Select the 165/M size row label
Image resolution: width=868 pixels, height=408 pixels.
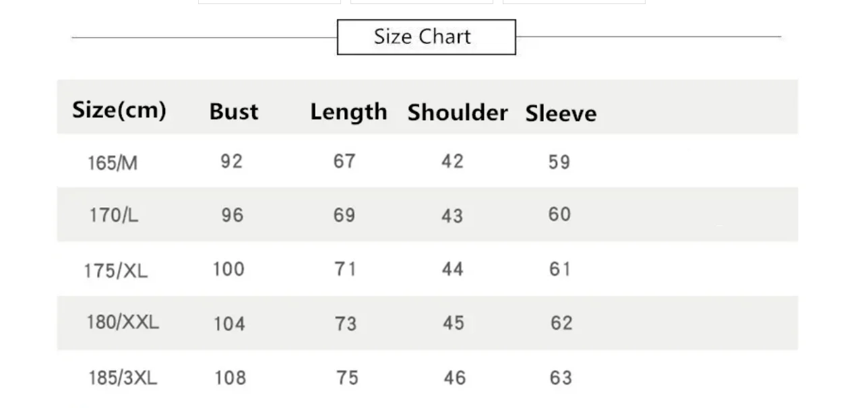pyautogui.click(x=113, y=163)
